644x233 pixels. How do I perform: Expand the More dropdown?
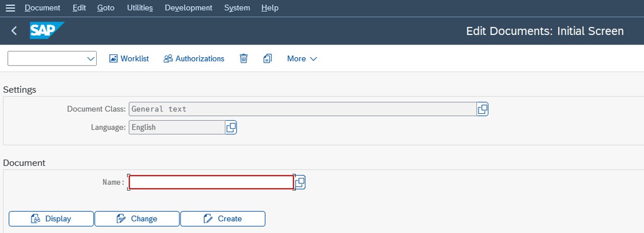pyautogui.click(x=302, y=58)
